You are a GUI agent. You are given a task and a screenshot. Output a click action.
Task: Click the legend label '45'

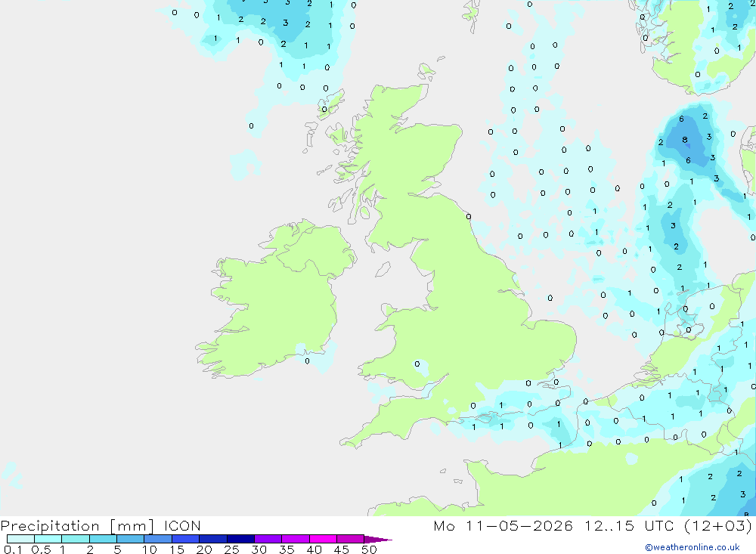tap(342, 549)
